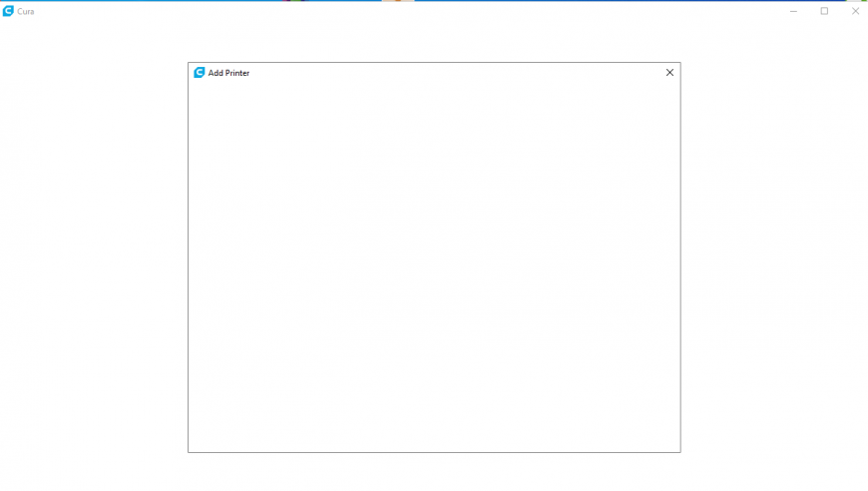Click the Cura logo in main title bar
The width and height of the screenshot is (868, 491).
(8, 11)
